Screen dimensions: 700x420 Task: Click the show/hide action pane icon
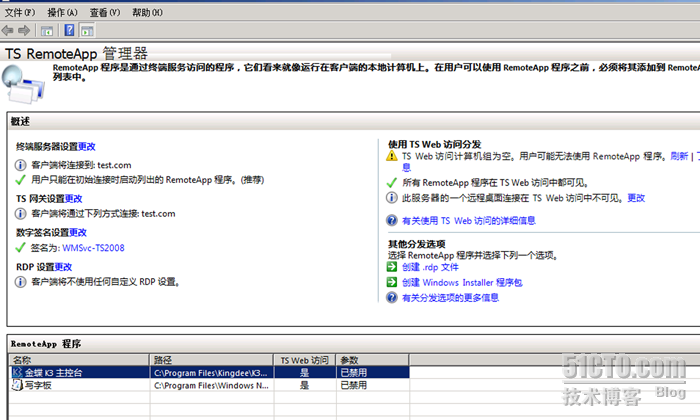(87, 31)
